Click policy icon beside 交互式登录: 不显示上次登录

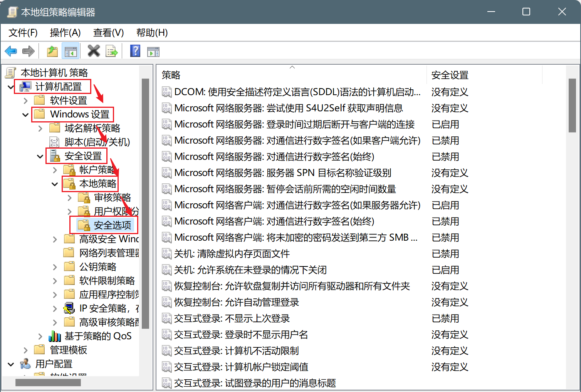pos(166,318)
